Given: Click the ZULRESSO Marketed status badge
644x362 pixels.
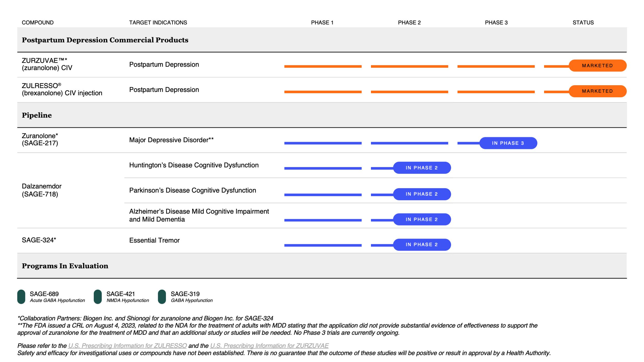Looking at the screenshot, I should click(x=597, y=91).
